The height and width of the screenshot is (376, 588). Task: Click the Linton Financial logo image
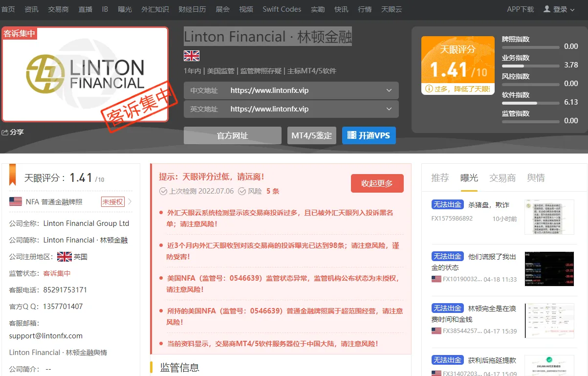coord(85,74)
